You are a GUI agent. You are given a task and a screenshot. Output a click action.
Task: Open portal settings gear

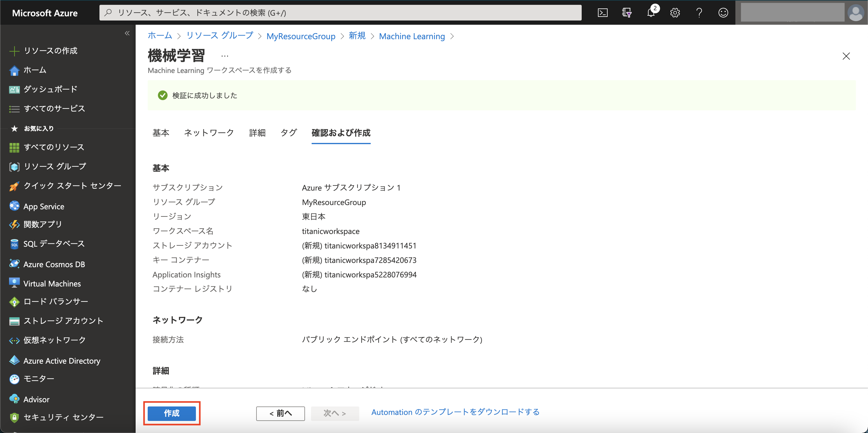tap(675, 12)
